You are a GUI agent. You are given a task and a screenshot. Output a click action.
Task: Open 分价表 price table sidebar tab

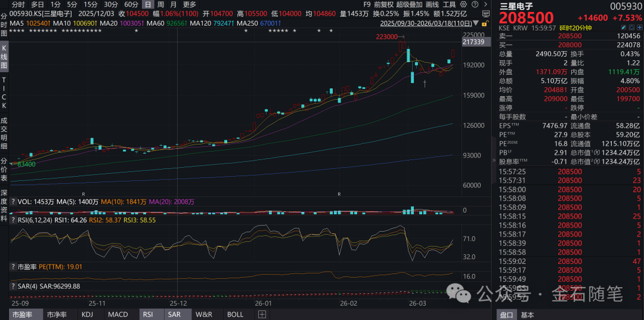coord(4,169)
